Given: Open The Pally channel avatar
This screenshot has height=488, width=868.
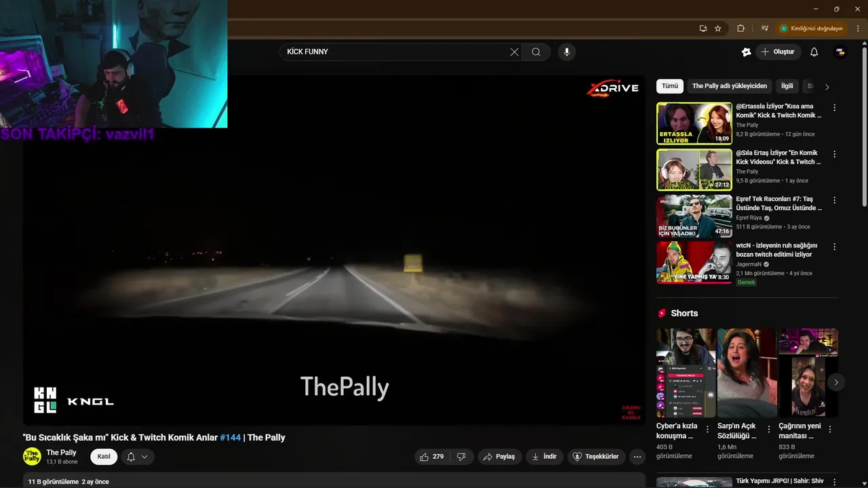Looking at the screenshot, I should [32, 457].
